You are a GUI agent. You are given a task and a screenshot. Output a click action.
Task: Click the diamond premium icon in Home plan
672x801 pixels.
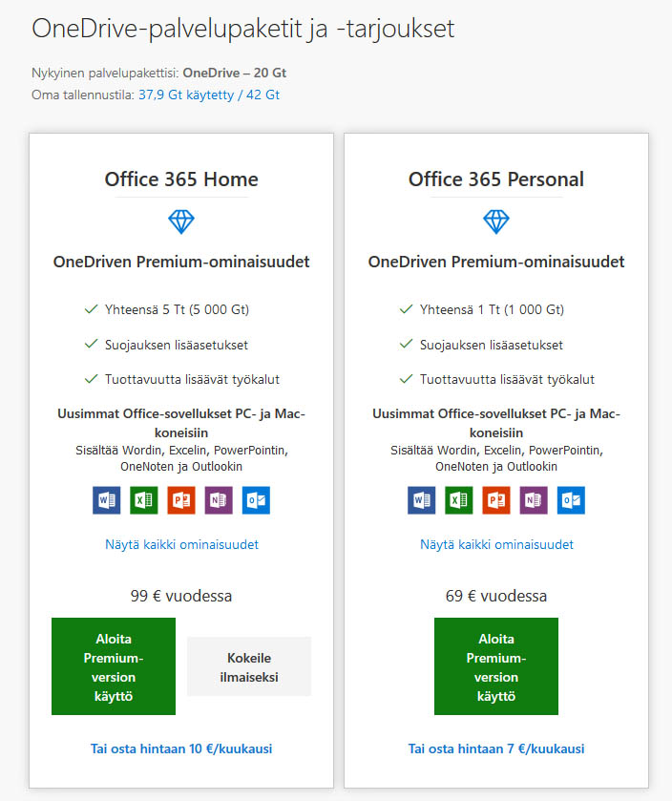181,222
